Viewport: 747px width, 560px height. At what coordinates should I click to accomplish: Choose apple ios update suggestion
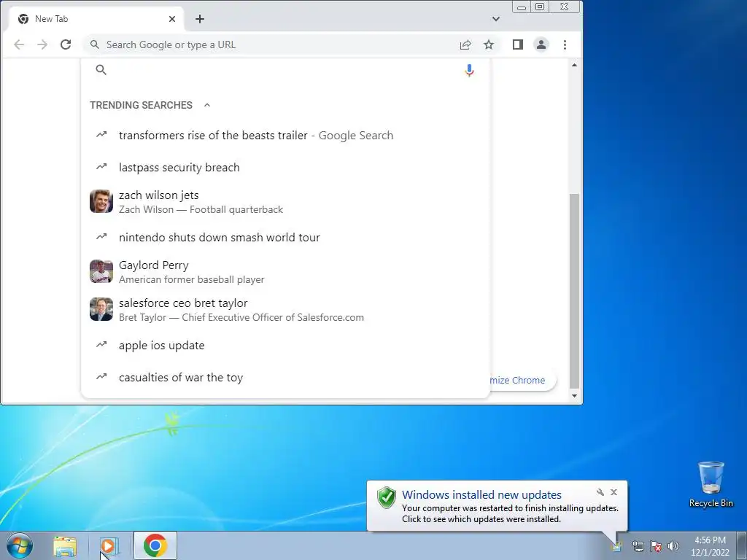coord(285,345)
